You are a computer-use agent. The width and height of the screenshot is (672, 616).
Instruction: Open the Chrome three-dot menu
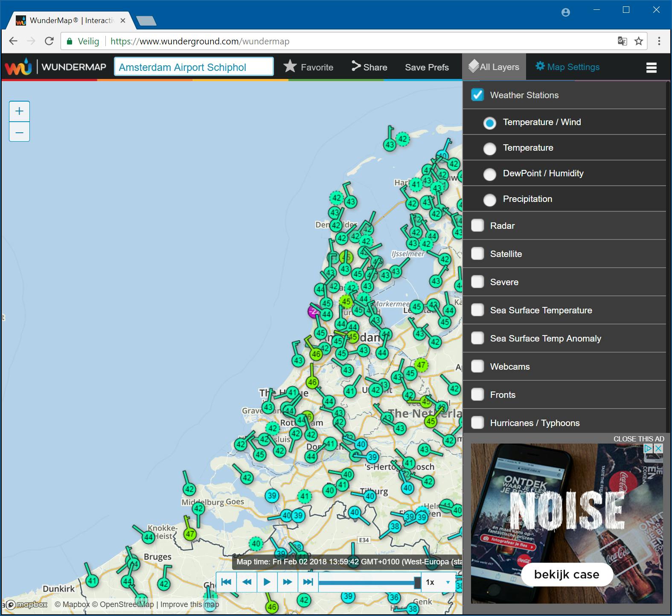coord(659,41)
